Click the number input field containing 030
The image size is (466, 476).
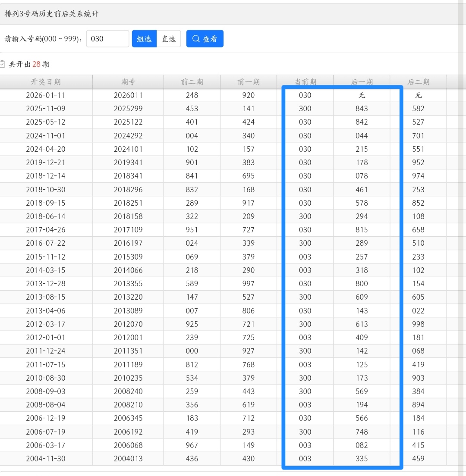[x=107, y=39]
